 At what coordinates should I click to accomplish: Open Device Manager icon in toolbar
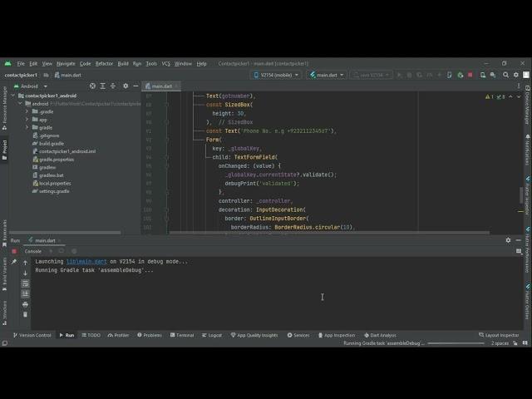tap(482, 75)
